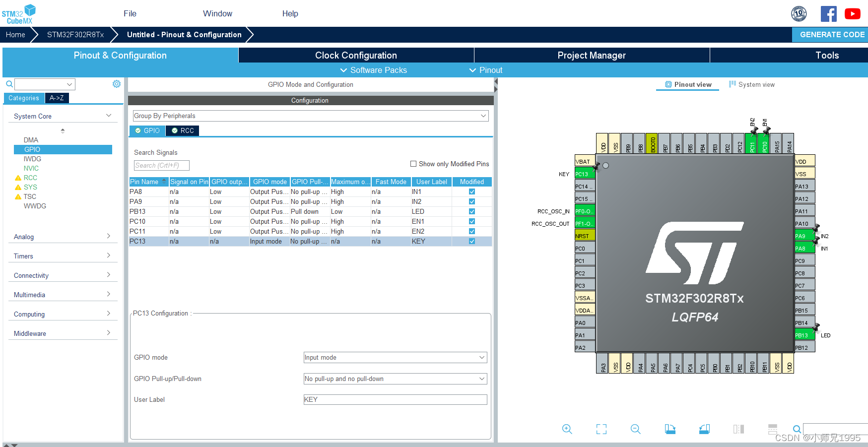This screenshot has width=868, height=447.
Task: Click the Search Signals input field
Action: (162, 165)
